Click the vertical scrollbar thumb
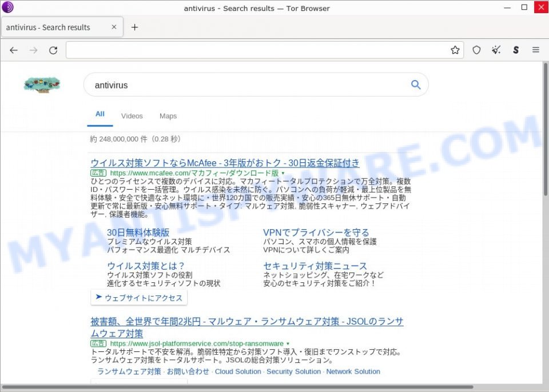 pos(545,129)
